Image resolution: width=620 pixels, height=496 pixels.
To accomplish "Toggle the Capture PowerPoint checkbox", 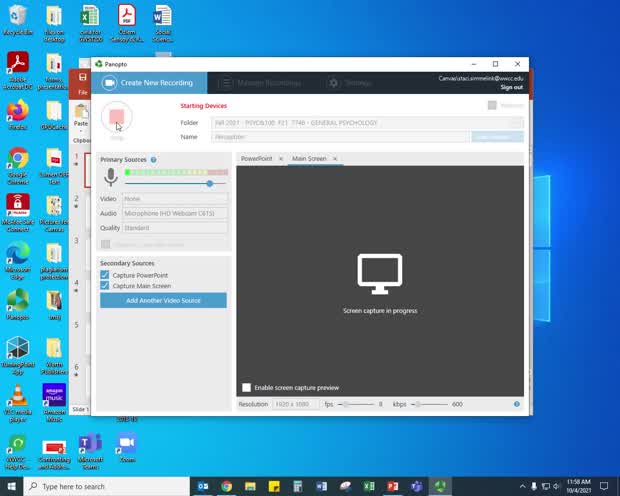I will coord(105,275).
